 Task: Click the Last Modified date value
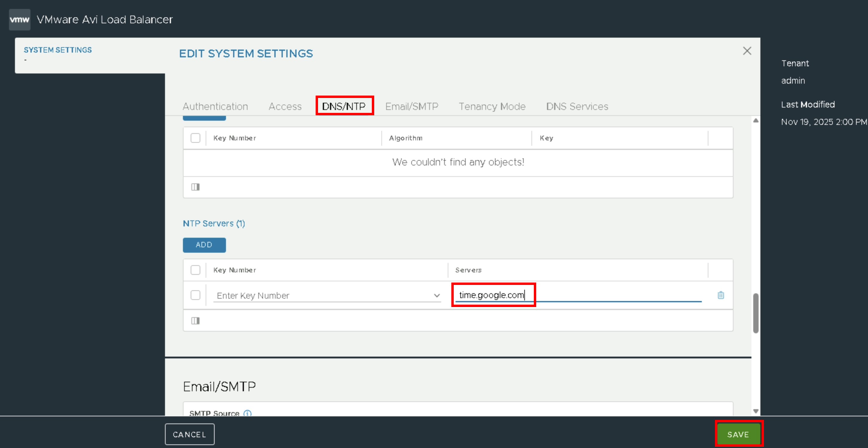823,122
